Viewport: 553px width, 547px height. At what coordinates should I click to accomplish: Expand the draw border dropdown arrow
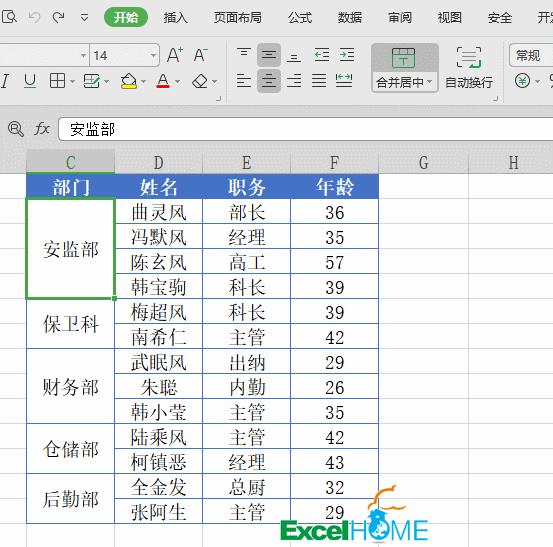pyautogui.click(x=107, y=82)
